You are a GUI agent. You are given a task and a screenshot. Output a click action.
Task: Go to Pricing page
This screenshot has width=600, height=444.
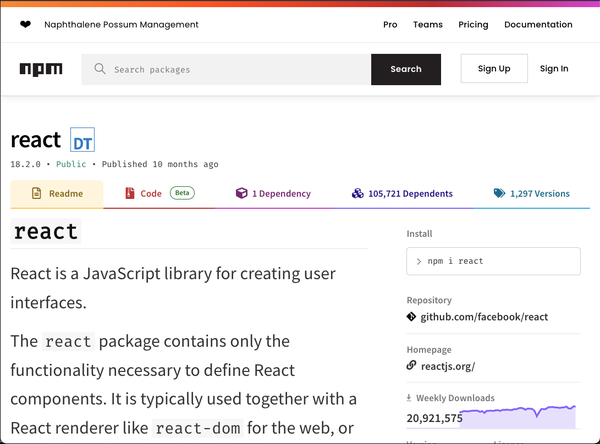tap(473, 25)
